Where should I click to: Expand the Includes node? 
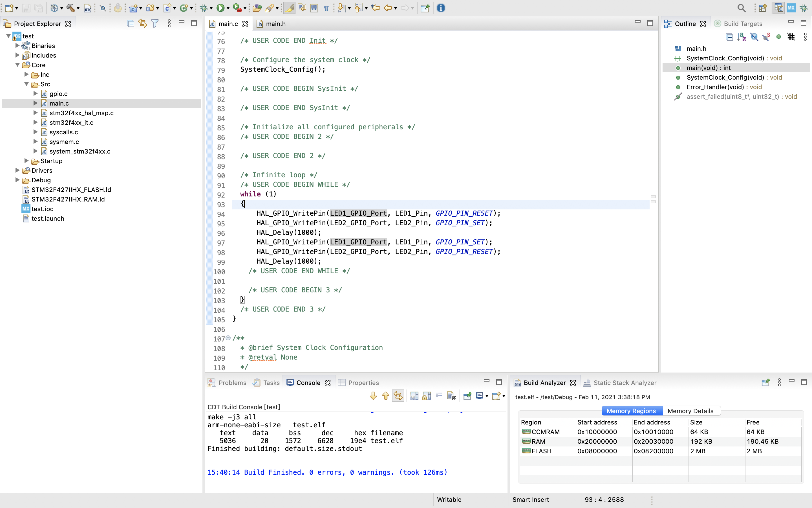(x=17, y=55)
